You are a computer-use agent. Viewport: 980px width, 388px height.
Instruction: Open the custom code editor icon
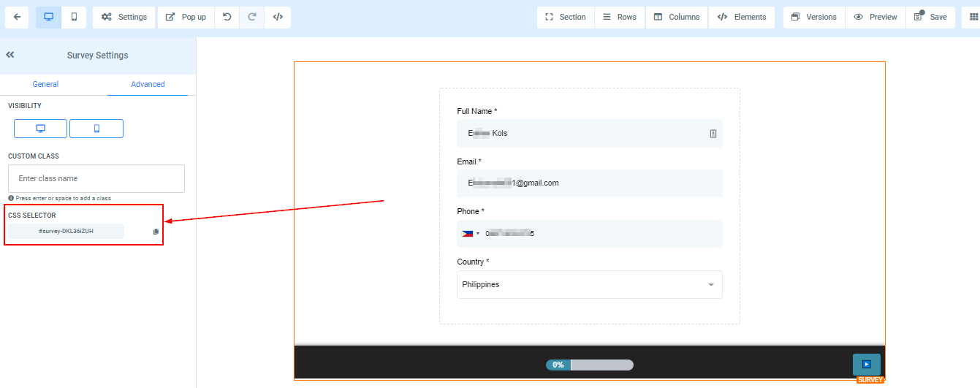click(278, 17)
